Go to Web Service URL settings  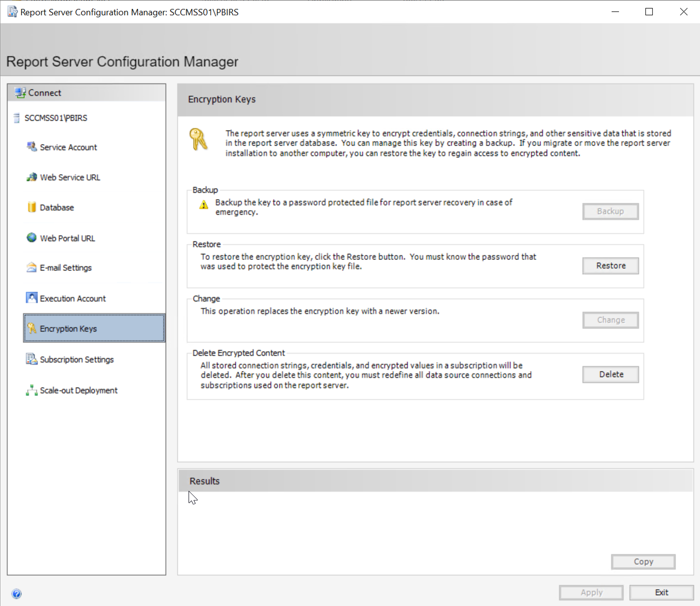[70, 177]
